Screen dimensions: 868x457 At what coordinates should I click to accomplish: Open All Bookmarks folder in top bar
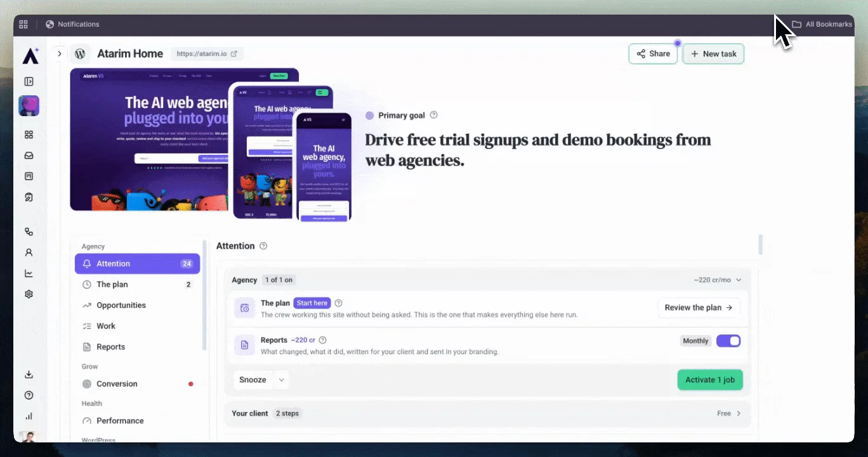pos(822,24)
